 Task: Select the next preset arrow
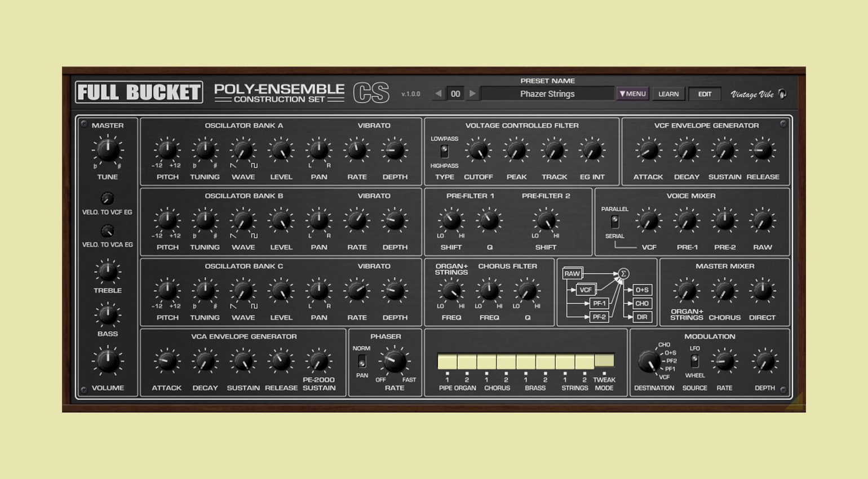pyautogui.click(x=473, y=94)
